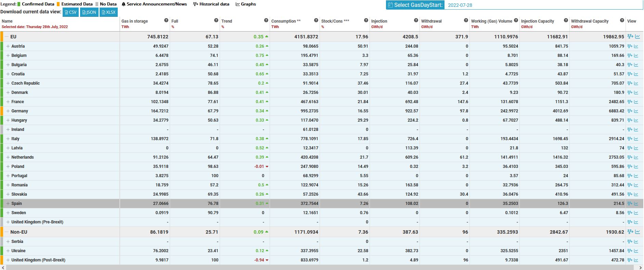Expand the Poland row
Image resolution: width=644 pixels, height=270 pixels.
coord(8,167)
